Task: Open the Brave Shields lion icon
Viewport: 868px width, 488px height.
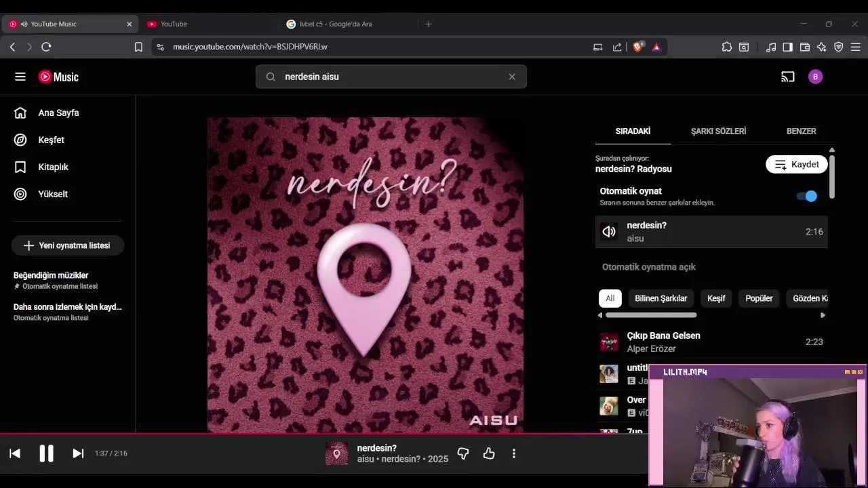Action: click(x=638, y=47)
